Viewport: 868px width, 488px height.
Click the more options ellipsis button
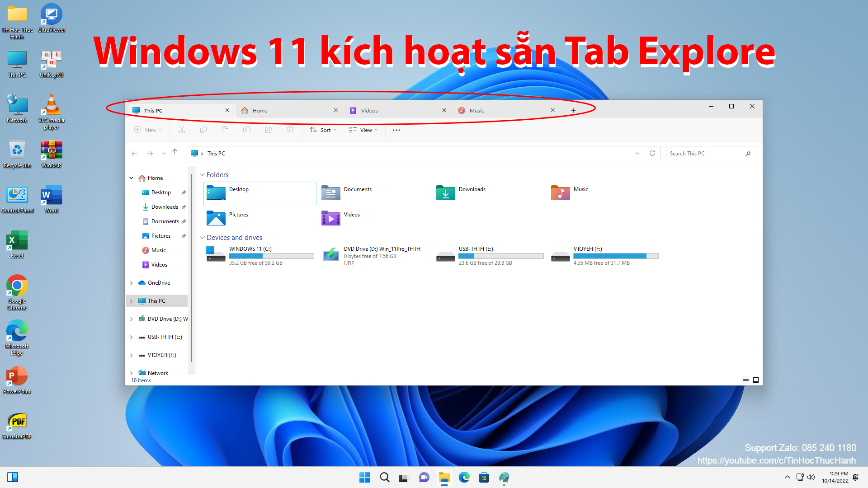tap(396, 130)
